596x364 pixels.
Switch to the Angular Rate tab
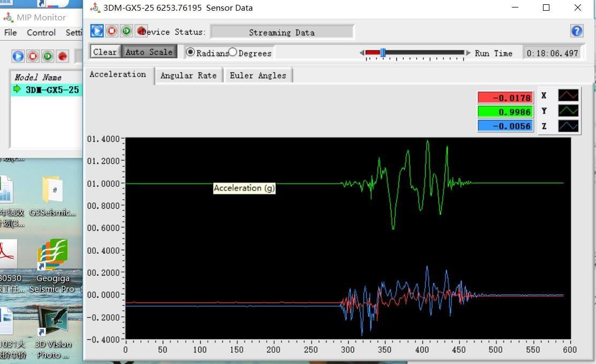point(188,75)
